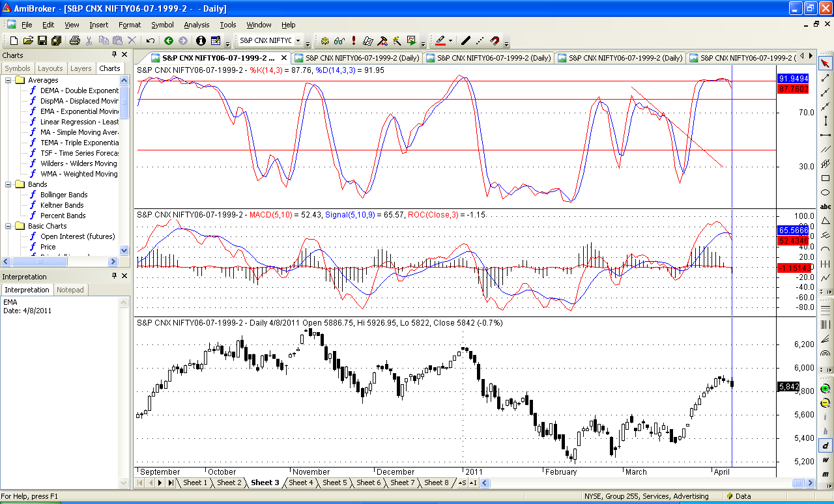This screenshot has width=834, height=504.
Task: Open the File menu
Action: point(27,25)
